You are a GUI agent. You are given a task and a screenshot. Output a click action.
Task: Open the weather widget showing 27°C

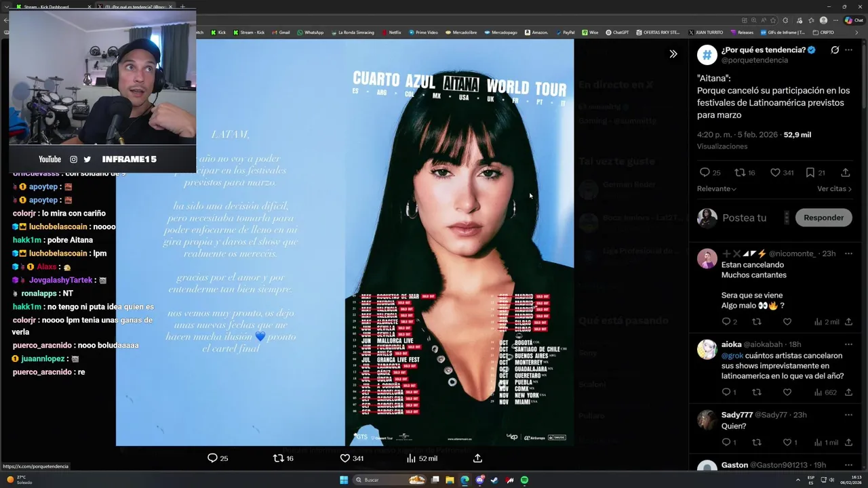click(x=19, y=480)
